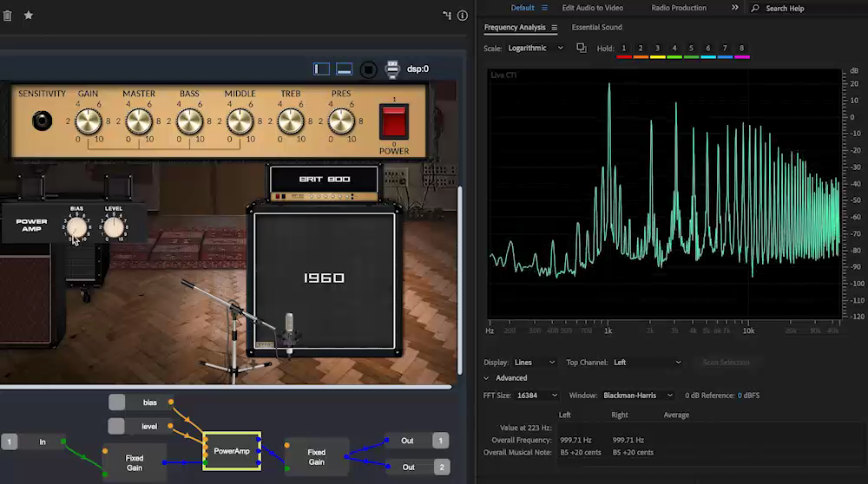
Task: Switch to the Essential Sound tab
Action: coord(596,28)
